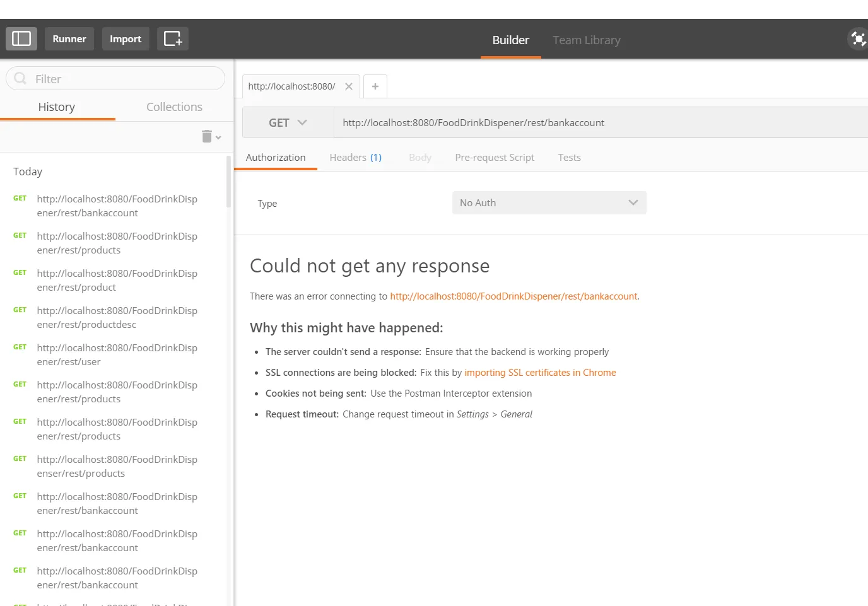Click the Import button
Viewport: 868px width, 606px height.
coord(126,38)
